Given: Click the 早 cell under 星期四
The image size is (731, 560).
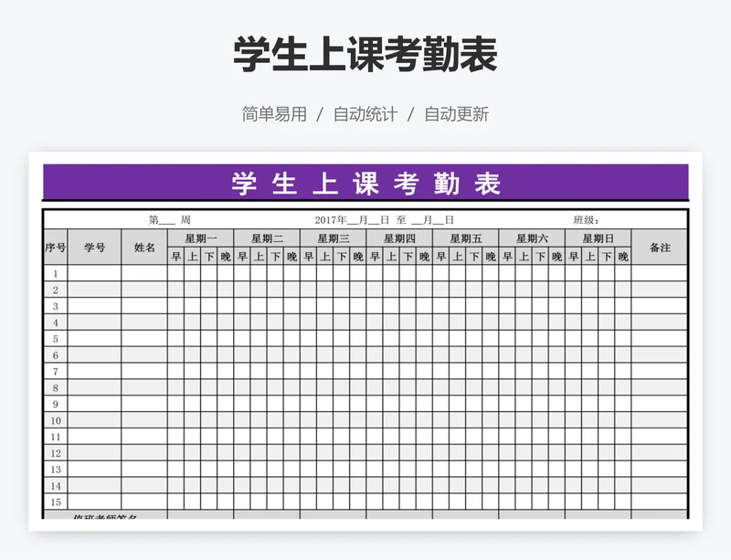Looking at the screenshot, I should click(375, 257).
